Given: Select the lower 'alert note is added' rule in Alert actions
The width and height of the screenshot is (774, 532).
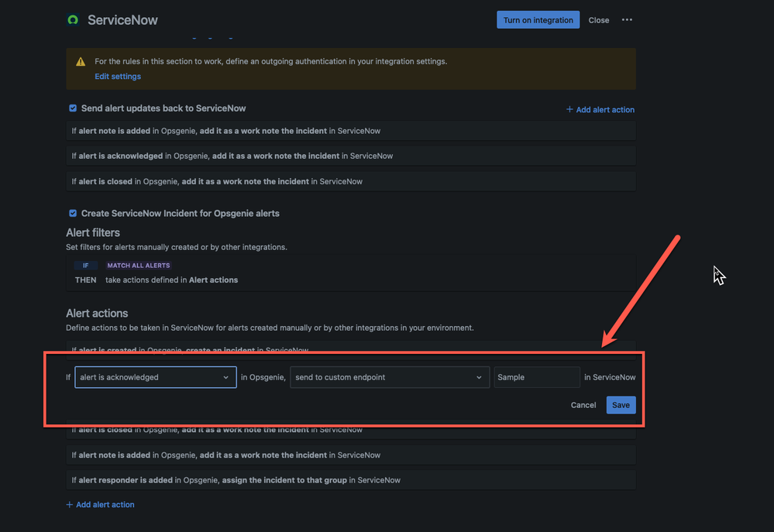Looking at the screenshot, I should pos(351,455).
